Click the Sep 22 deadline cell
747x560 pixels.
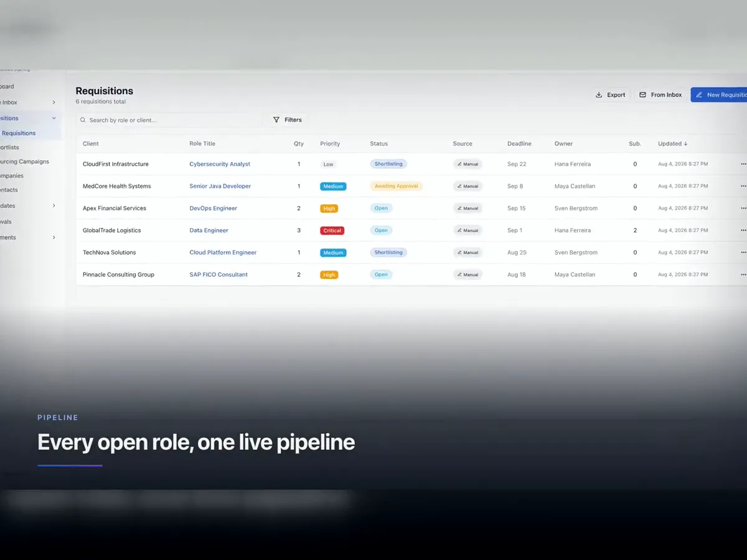click(517, 164)
